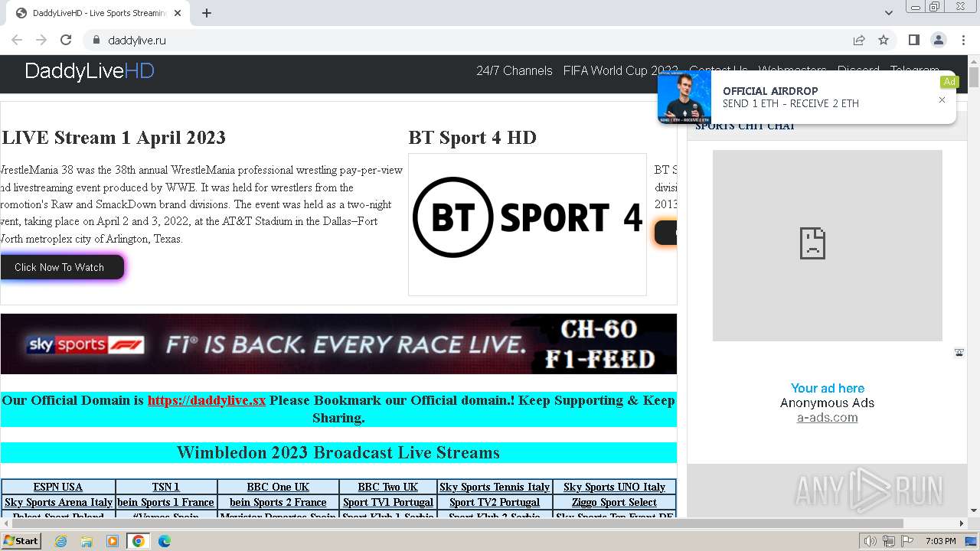
Task: Open bein Sports 2 France stream
Action: (x=278, y=502)
